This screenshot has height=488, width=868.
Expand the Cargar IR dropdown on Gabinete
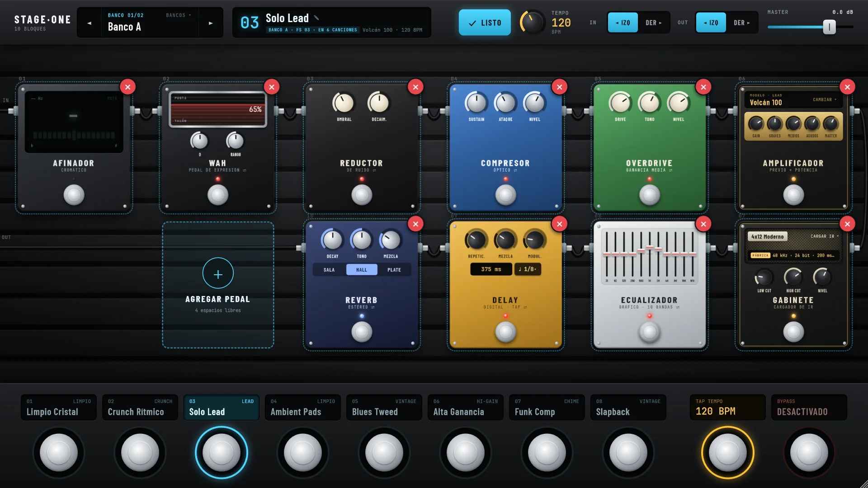tap(824, 236)
